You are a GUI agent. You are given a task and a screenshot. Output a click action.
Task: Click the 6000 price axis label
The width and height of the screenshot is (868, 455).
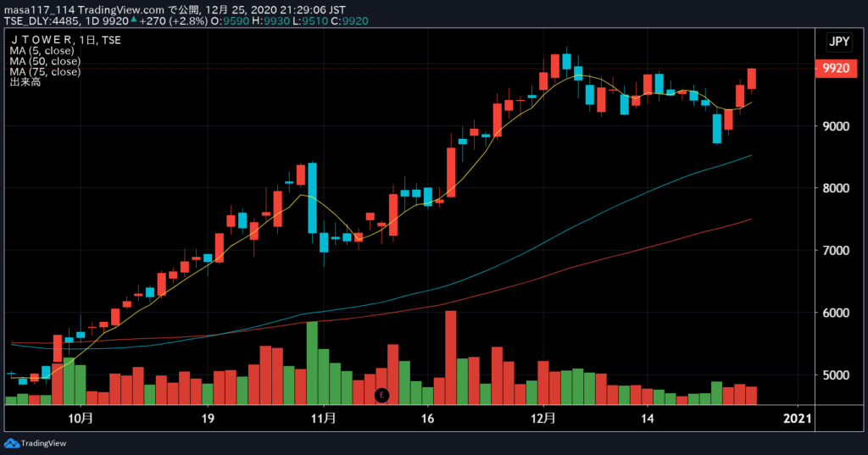coord(835,313)
